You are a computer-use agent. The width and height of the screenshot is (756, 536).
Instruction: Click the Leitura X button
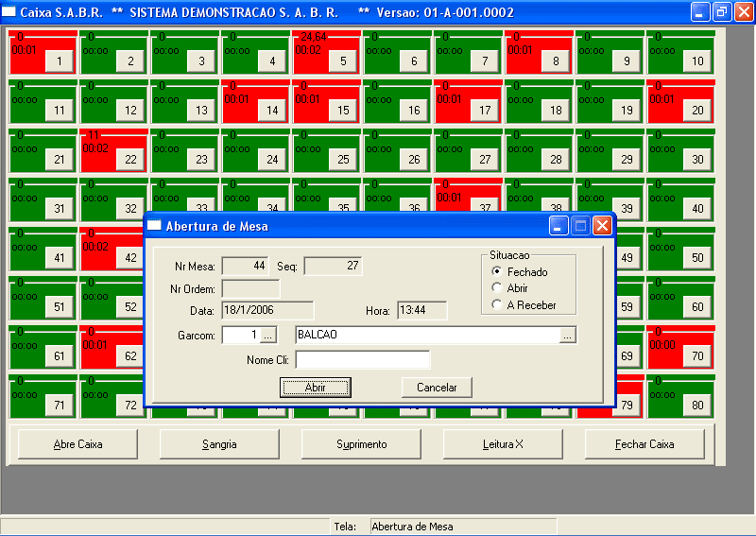click(x=503, y=444)
